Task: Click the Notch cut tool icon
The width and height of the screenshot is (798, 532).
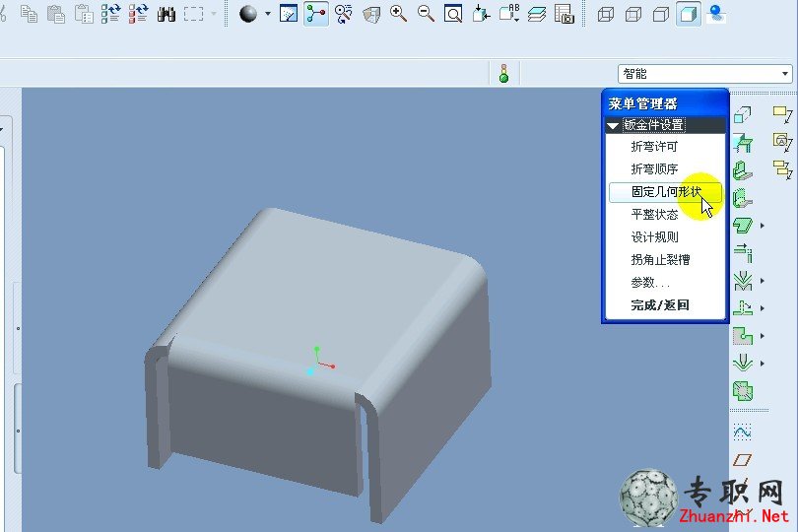Action: (743, 336)
